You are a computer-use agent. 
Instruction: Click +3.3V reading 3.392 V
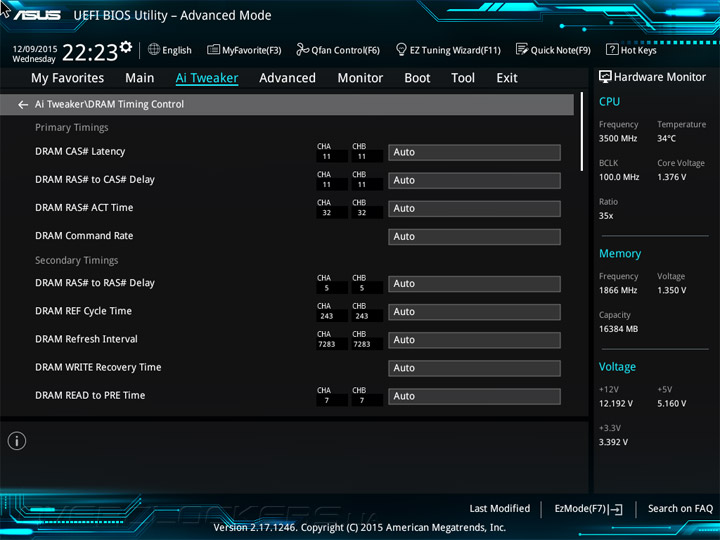click(x=613, y=442)
